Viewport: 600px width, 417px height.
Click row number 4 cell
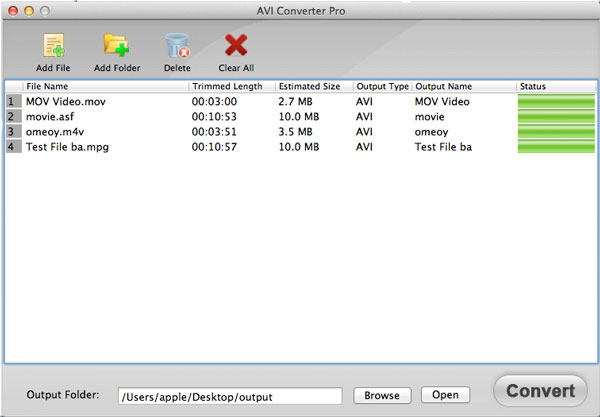tap(13, 147)
